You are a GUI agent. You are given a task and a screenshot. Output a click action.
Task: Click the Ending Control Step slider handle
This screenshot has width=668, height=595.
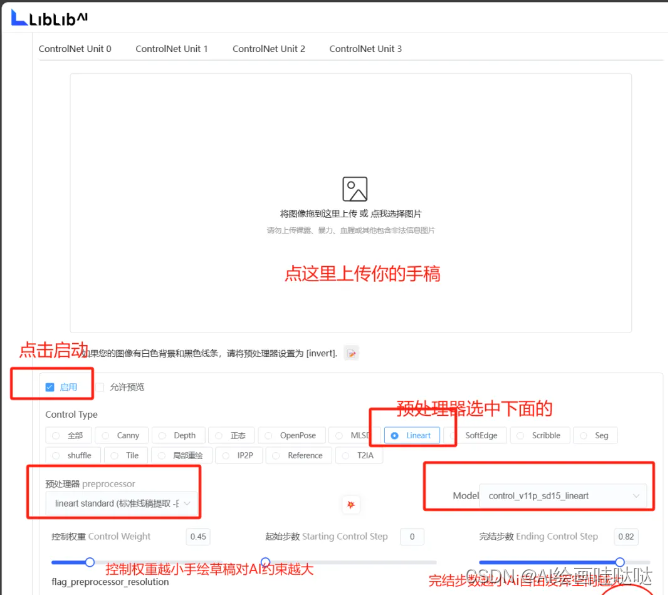point(620,562)
